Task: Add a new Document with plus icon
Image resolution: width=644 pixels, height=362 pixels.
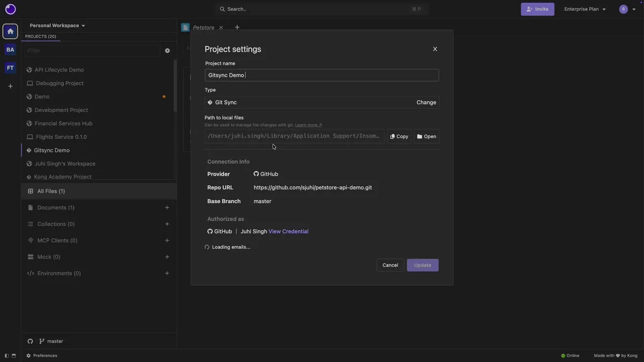Action: [x=167, y=208]
